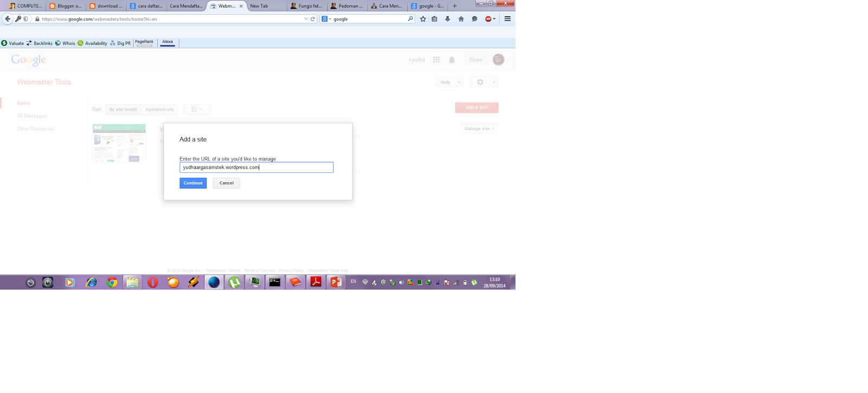868x393 pixels.
Task: Click the Whois toolbar item
Action: coord(65,43)
